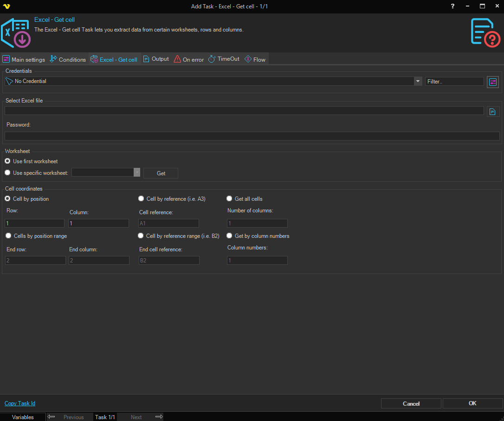This screenshot has width=504, height=421.
Task: Open the help document icon
Action: pyautogui.click(x=485, y=33)
